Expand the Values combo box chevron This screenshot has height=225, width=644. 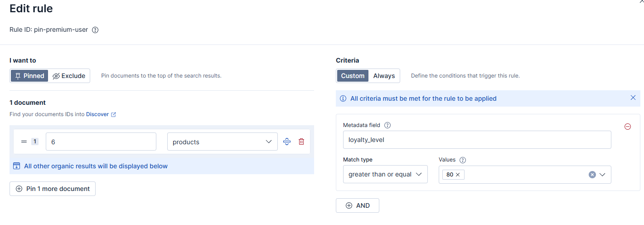(603, 175)
